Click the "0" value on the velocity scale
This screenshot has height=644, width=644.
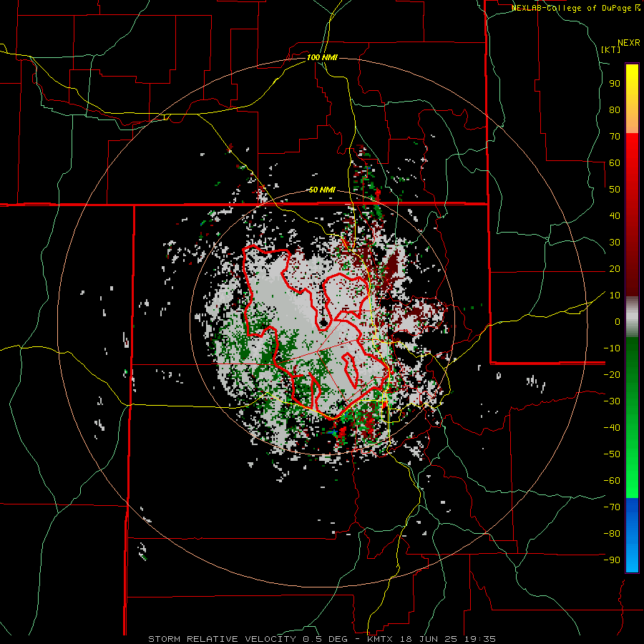pos(618,321)
